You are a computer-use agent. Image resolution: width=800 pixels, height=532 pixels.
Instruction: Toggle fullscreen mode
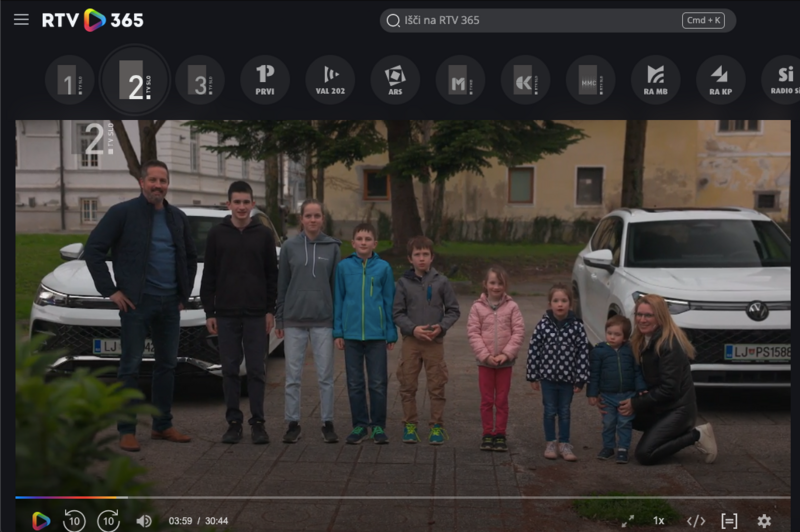coord(628,521)
